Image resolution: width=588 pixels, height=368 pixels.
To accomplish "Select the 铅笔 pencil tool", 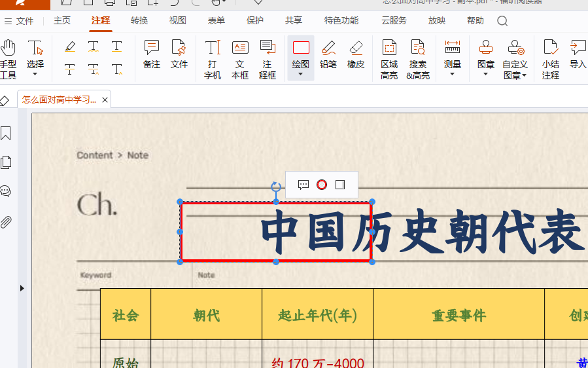I will tap(328, 54).
